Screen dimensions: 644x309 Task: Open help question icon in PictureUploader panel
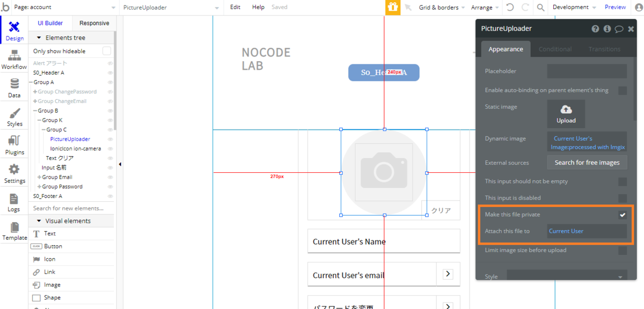[x=595, y=29]
